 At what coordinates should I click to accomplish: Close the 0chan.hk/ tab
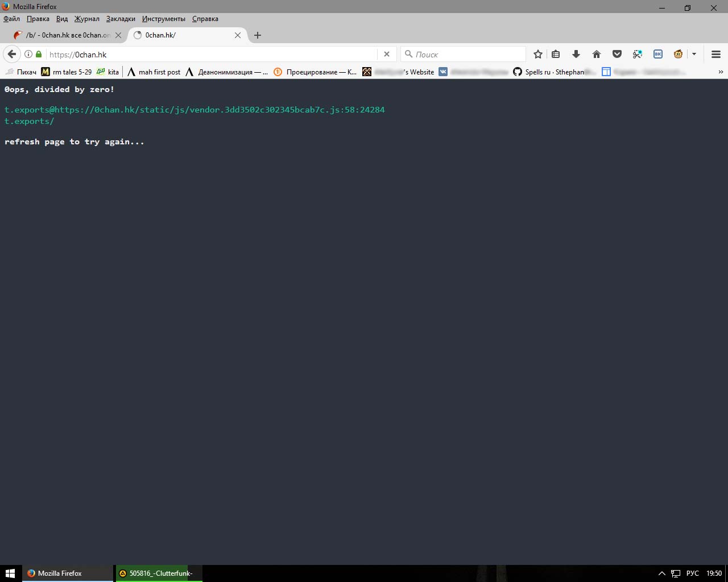click(x=238, y=35)
